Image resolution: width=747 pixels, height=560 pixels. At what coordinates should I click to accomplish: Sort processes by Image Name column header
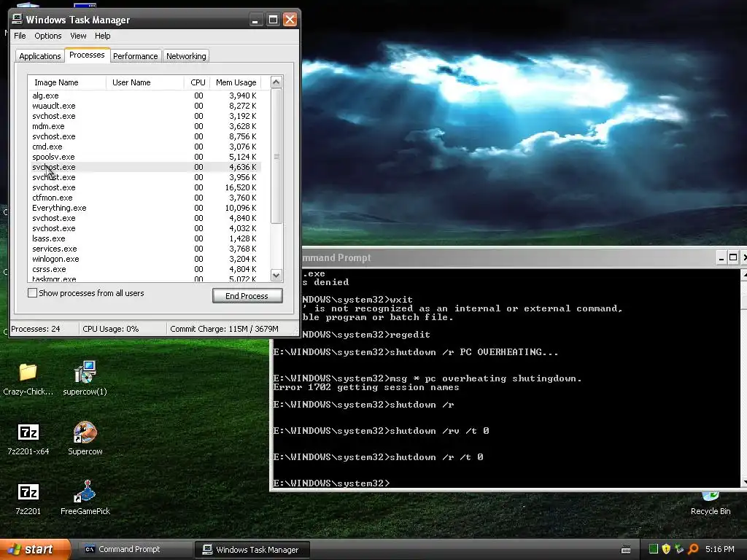coord(67,82)
